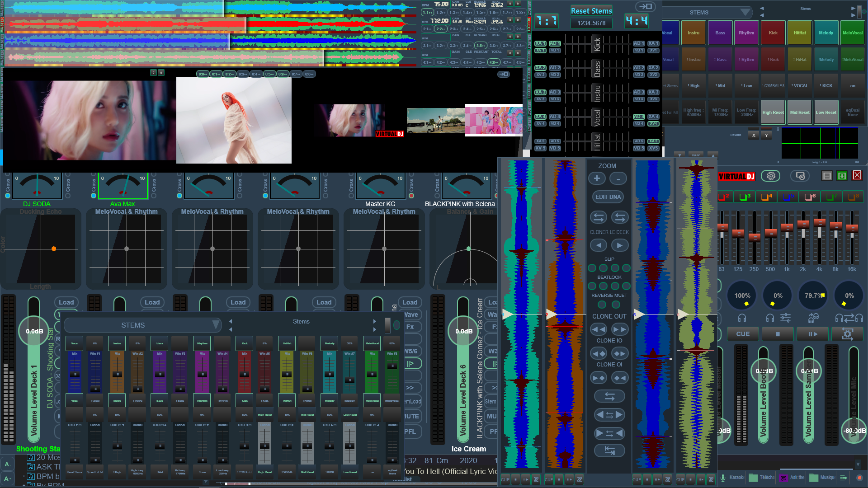This screenshot has height=488, width=868.
Task: Open the lower-left STEMS dropdown
Action: 142,325
